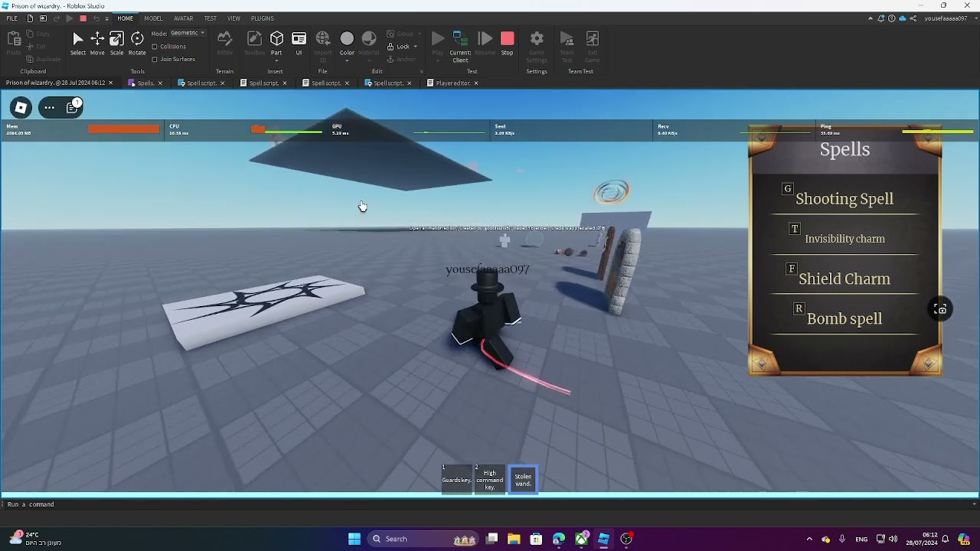Switch to the TEST ribbon tab
The height and width of the screenshot is (551, 980).
click(x=210, y=18)
